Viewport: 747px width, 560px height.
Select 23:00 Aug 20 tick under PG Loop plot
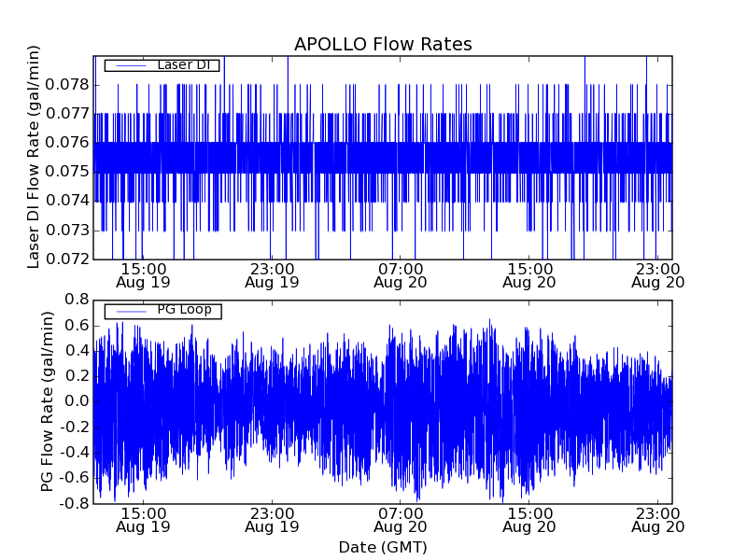[x=657, y=519]
